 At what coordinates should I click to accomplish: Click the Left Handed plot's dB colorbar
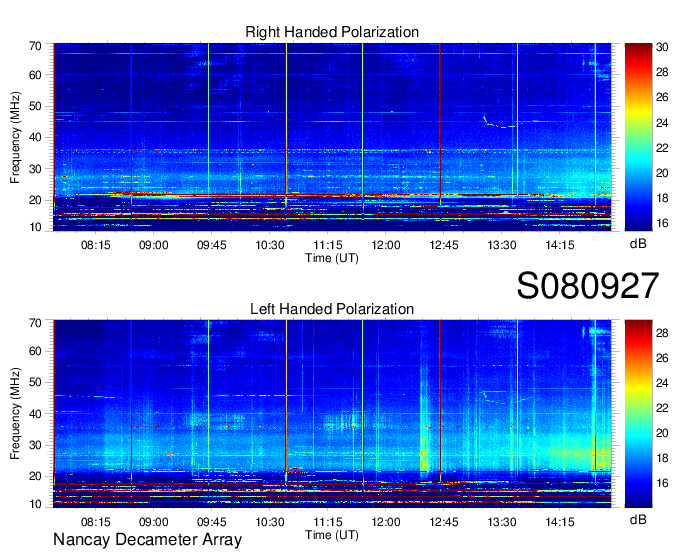point(638,414)
